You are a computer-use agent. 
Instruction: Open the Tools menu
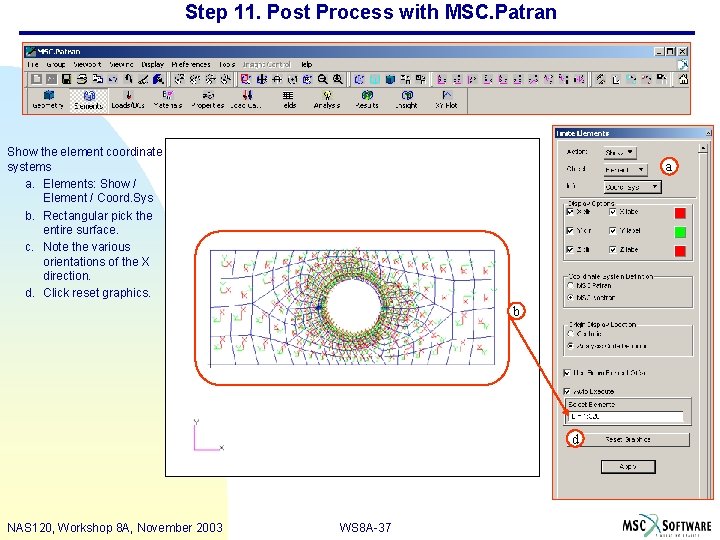[x=227, y=64]
